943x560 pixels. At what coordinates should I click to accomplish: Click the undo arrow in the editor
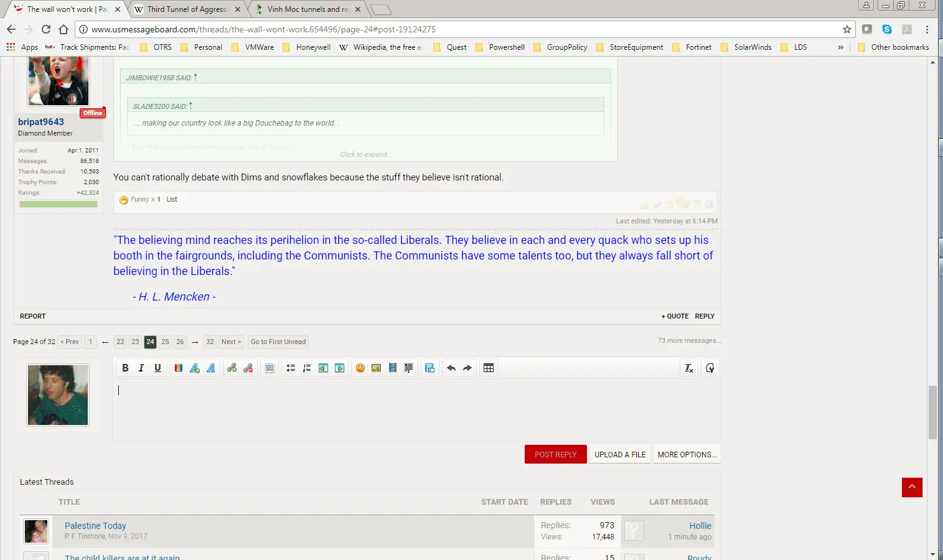point(451,368)
